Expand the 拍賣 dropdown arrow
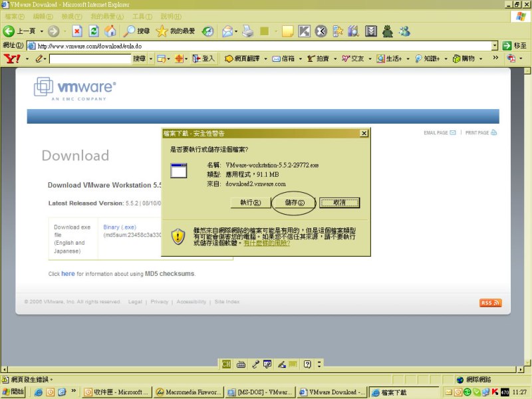Image resolution: width=532 pixels, height=399 pixels. [x=335, y=59]
